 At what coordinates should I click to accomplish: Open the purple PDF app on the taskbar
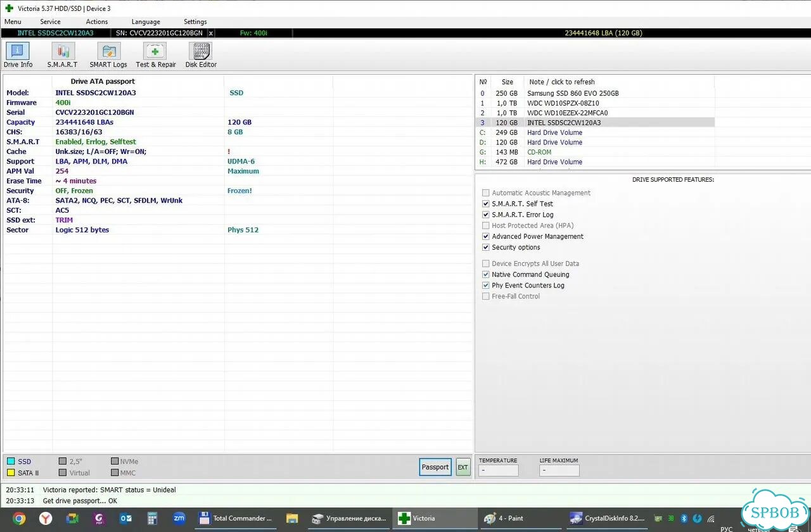tap(99, 518)
